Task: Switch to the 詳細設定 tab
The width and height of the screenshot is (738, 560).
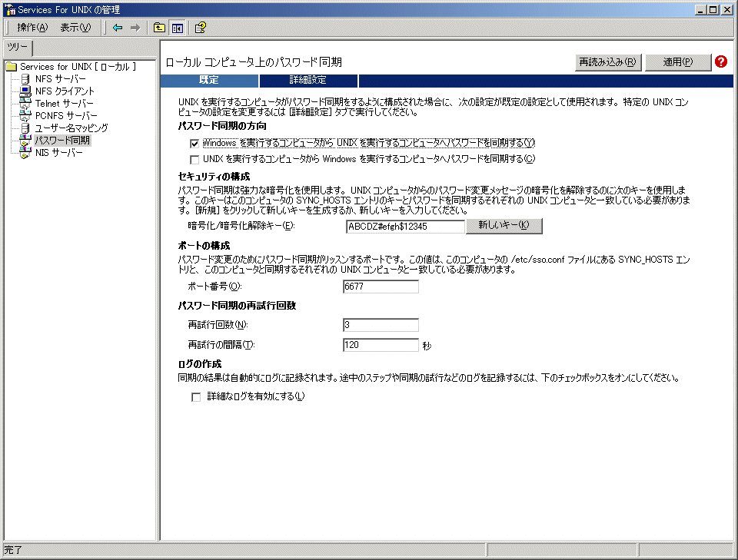Action: 307,80
